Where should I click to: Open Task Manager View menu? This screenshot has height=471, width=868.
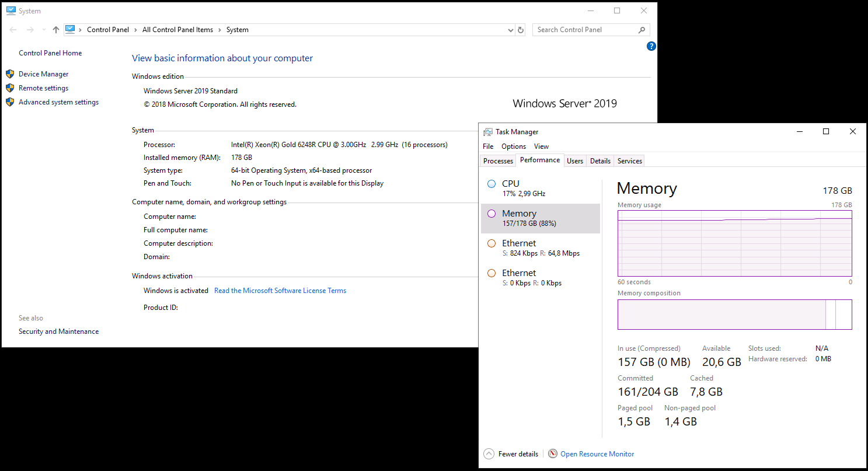(541, 146)
